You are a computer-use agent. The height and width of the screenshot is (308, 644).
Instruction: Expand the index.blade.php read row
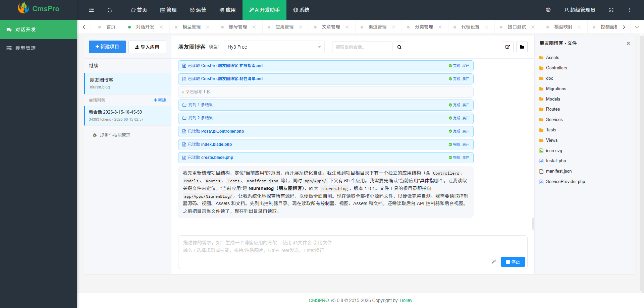click(466, 144)
